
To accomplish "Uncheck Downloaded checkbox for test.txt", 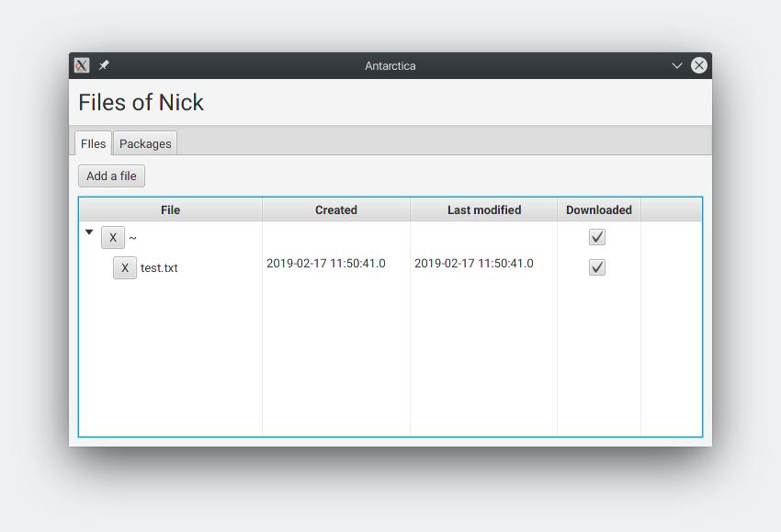I will tap(597, 267).
